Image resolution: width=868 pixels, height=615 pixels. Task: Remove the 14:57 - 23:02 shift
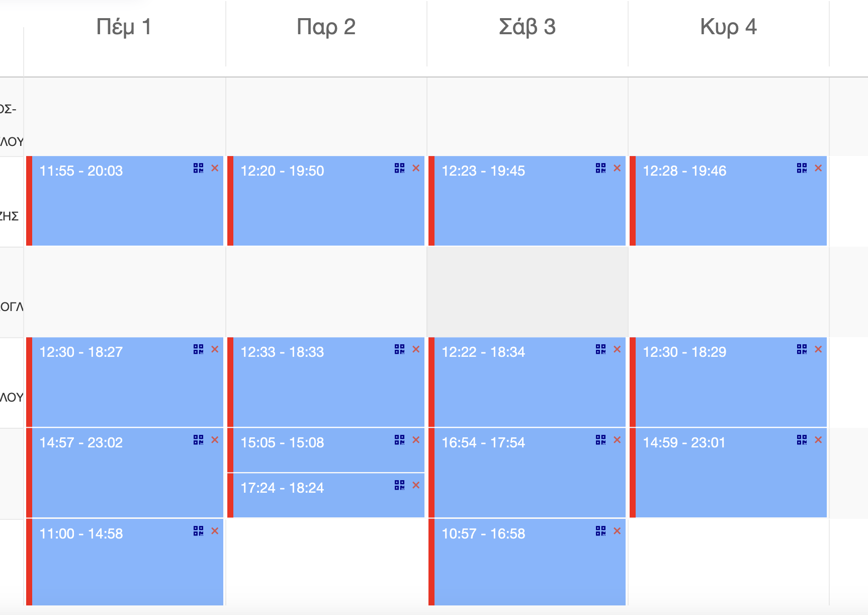pos(215,440)
